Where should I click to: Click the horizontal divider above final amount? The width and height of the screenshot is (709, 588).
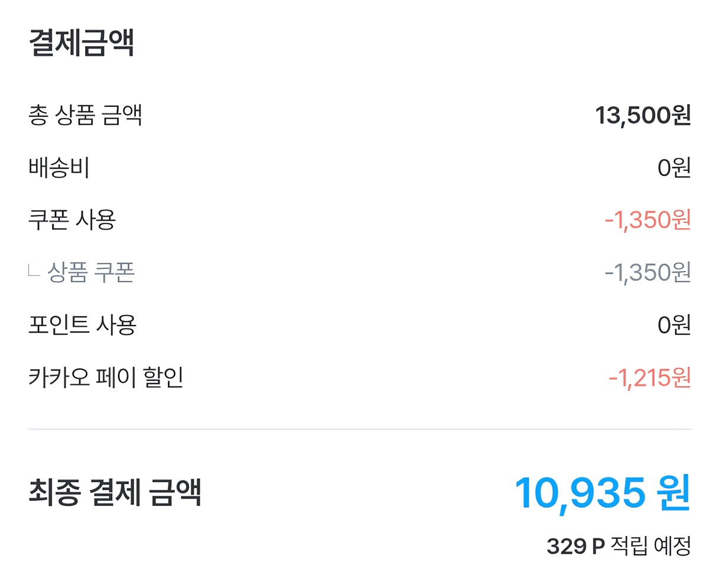(x=359, y=428)
